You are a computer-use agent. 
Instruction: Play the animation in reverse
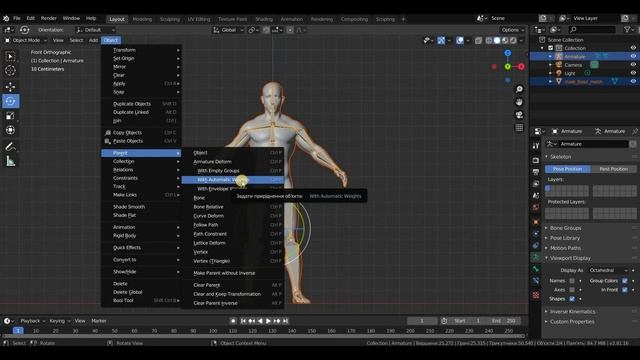(260, 321)
